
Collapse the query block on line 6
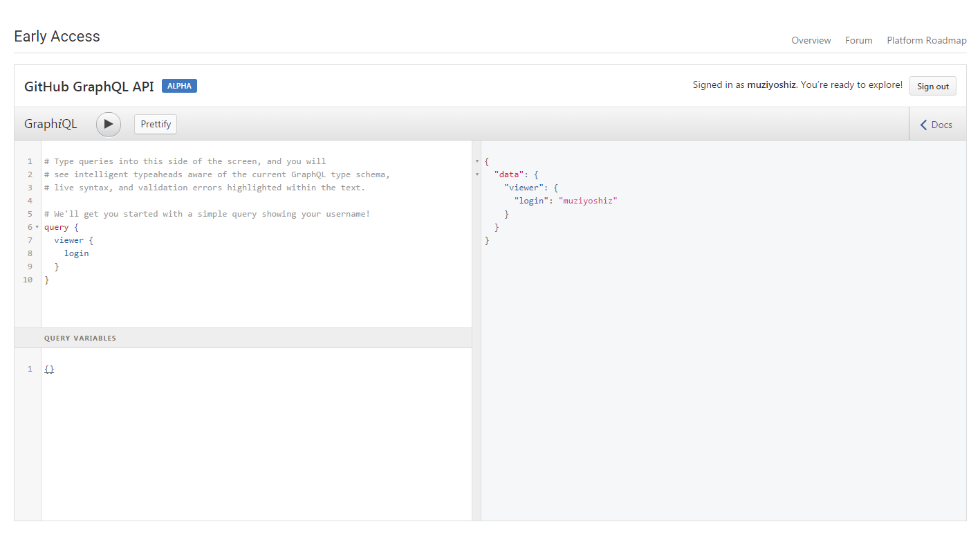point(37,226)
